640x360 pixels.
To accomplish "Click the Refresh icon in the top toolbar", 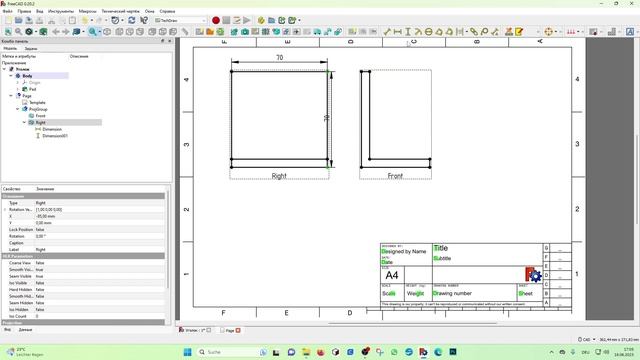I will click(x=132, y=20).
